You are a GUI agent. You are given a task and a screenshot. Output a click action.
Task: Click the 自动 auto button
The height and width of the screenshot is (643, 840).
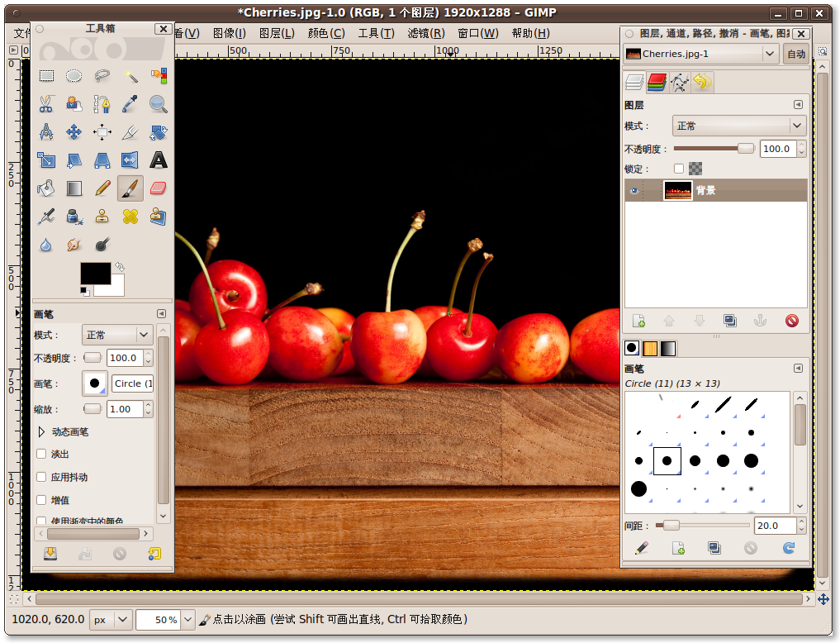[x=795, y=54]
